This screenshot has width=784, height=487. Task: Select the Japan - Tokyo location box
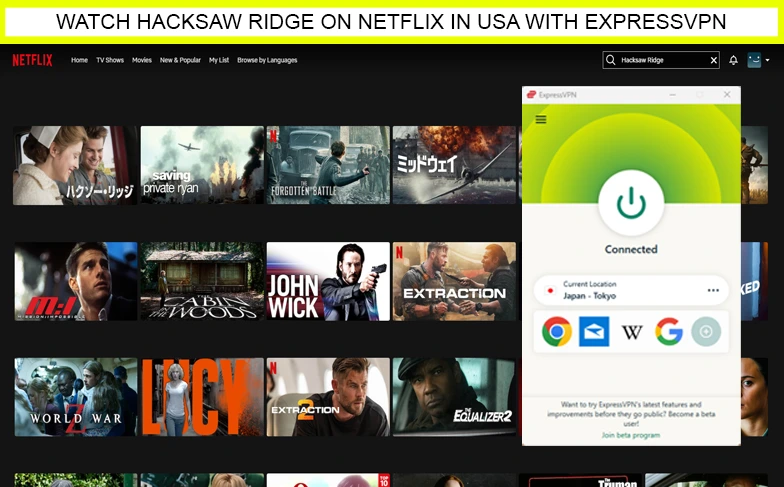631,290
